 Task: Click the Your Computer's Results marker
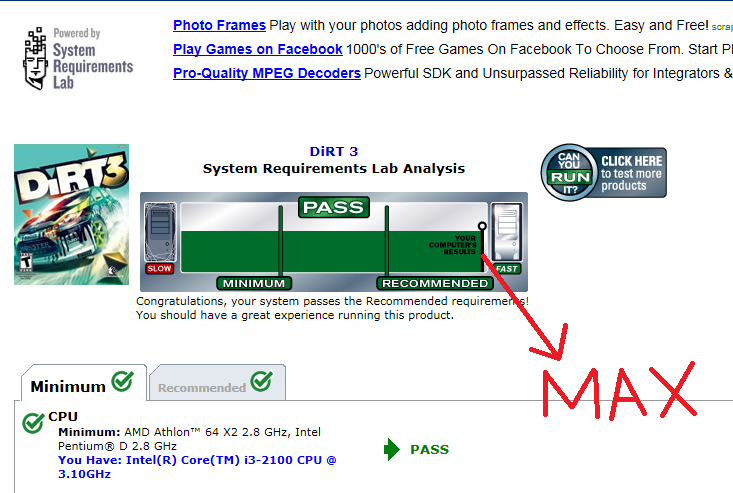click(x=482, y=227)
